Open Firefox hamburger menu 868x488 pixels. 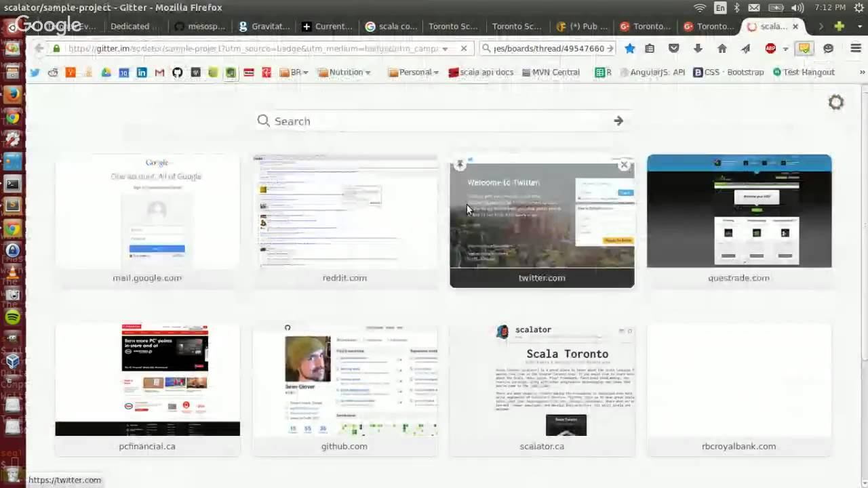(856, 48)
